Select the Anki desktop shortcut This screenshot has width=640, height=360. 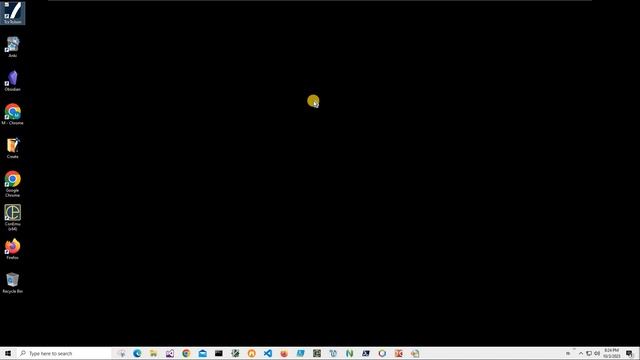(13, 47)
